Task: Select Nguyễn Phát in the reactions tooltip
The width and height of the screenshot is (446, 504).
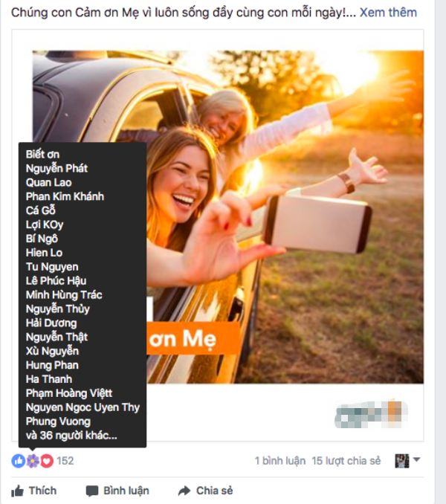Action: (56, 169)
